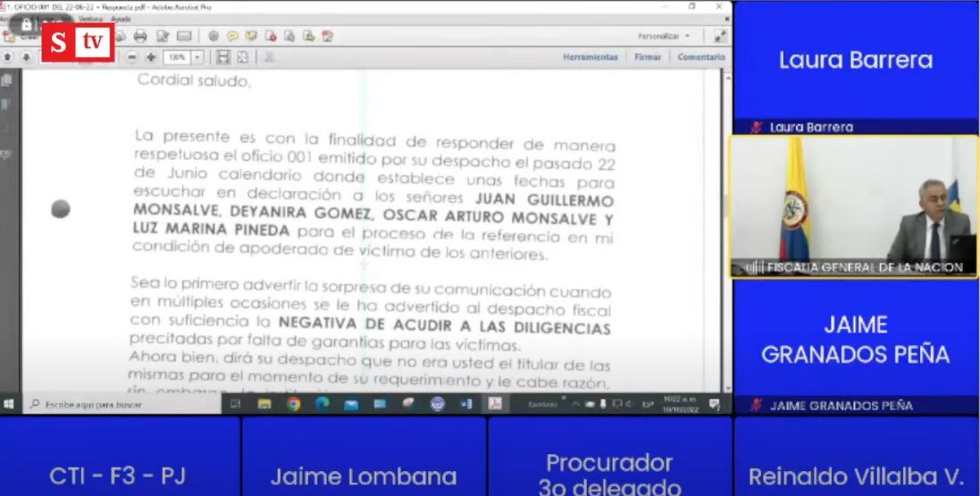Click the name 'DEYANIRA GOMEZ'

click(300, 213)
